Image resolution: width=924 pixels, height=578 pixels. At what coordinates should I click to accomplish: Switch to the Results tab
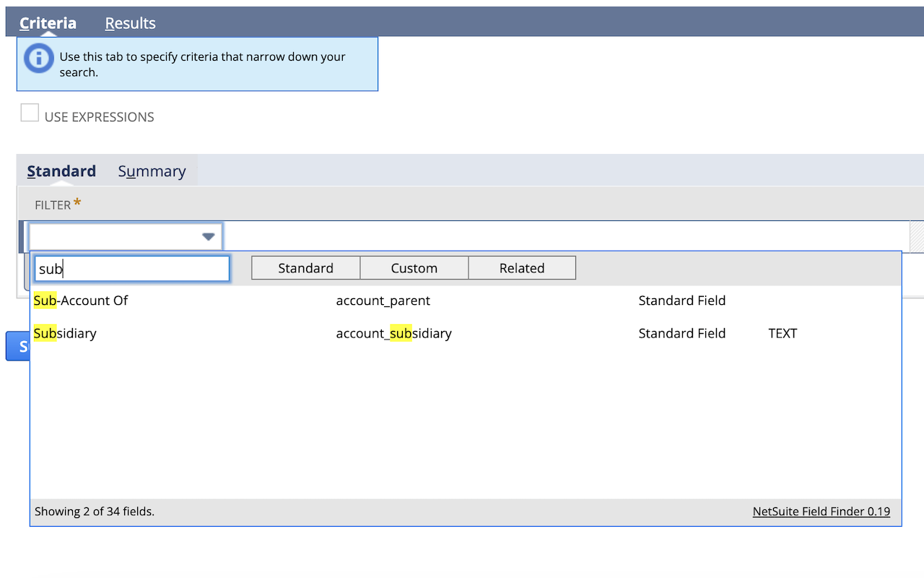(x=130, y=23)
